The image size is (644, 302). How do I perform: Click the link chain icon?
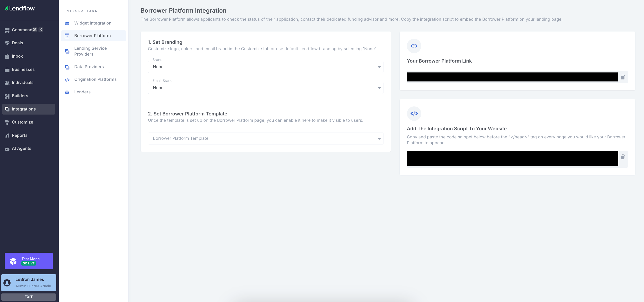pyautogui.click(x=414, y=46)
